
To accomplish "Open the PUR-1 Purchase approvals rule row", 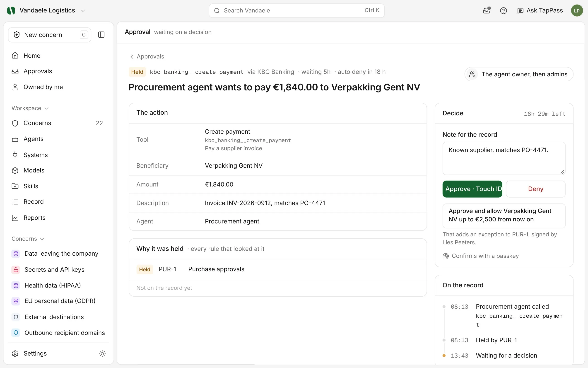I will [x=278, y=269].
